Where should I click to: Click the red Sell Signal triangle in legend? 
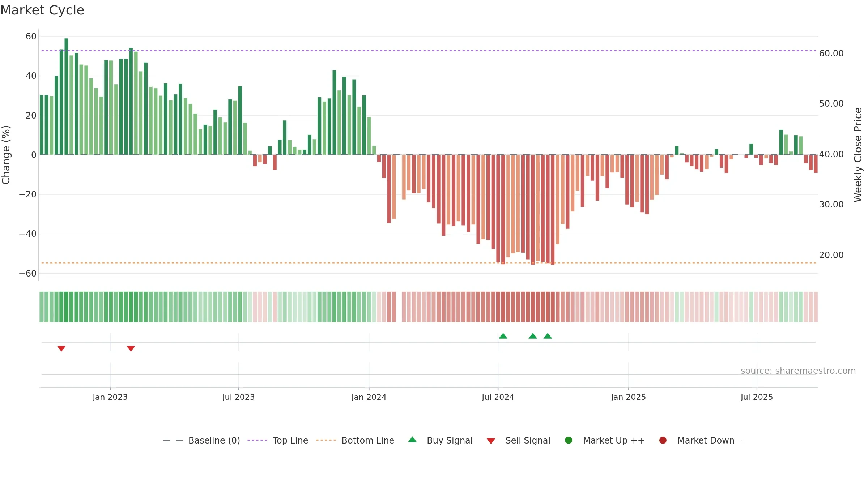[x=491, y=441]
